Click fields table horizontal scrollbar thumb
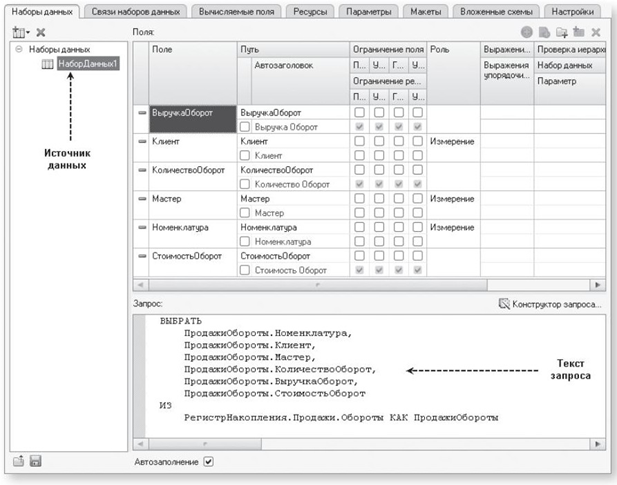The width and height of the screenshot is (617, 485). [318, 284]
